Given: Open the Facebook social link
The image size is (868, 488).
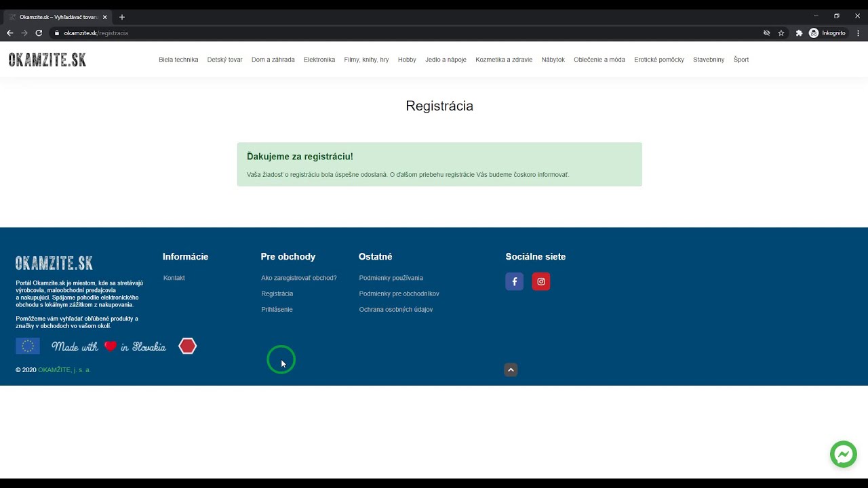Looking at the screenshot, I should pyautogui.click(x=514, y=281).
